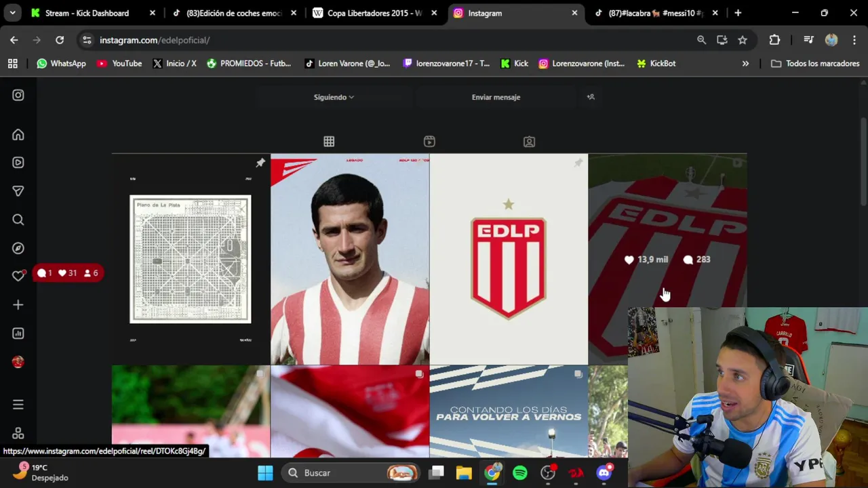Open the Inicio / X bookmark
This screenshot has height=488, width=868.
tap(174, 64)
